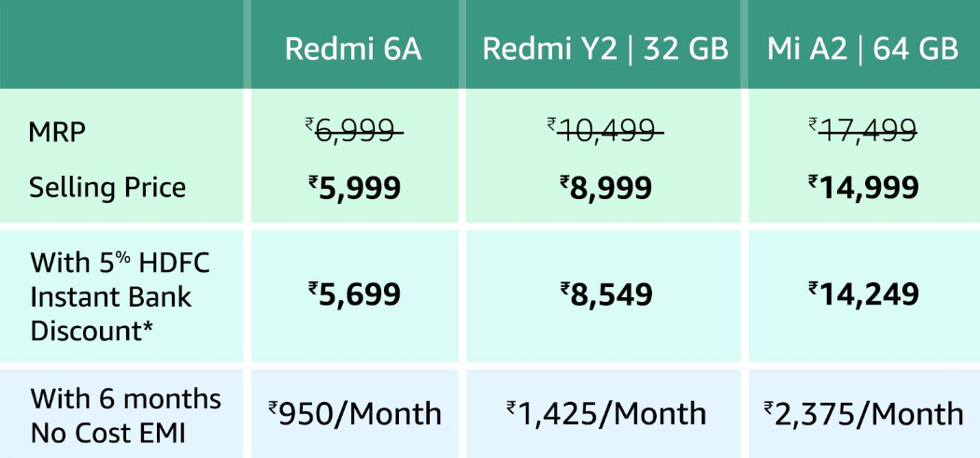Click the ₹950/Month EMI value

[x=354, y=413]
